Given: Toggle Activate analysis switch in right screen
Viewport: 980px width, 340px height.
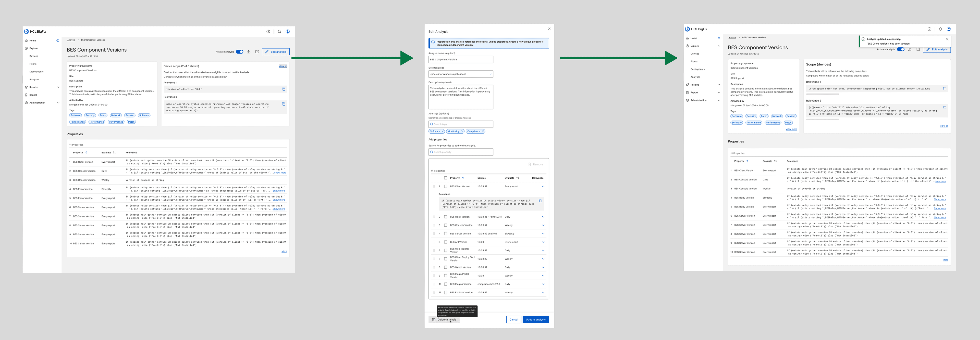Looking at the screenshot, I should 901,49.
